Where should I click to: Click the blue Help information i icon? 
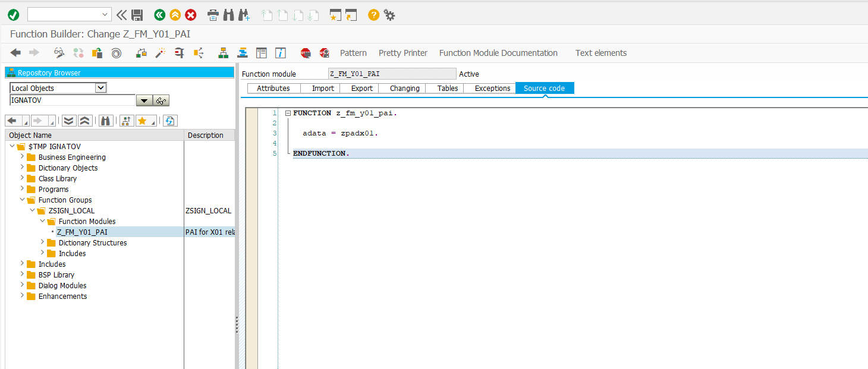[281, 53]
